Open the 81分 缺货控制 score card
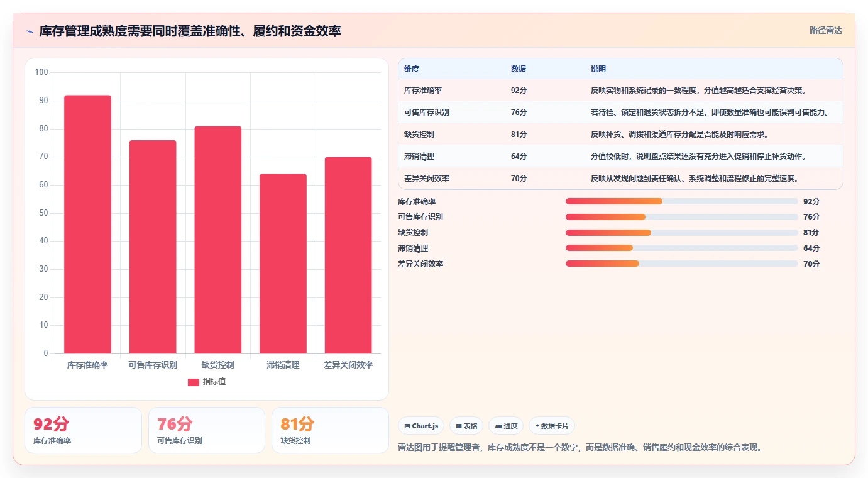868x478 pixels. [x=331, y=430]
